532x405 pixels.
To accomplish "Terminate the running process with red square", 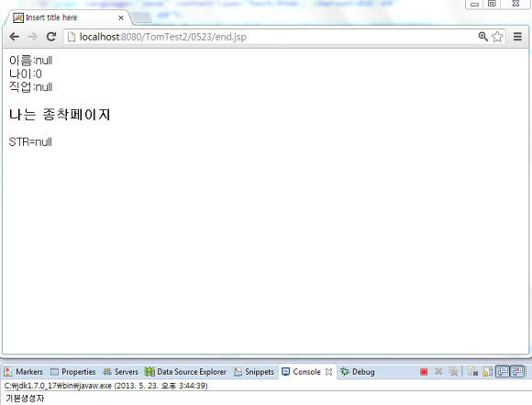I will coord(424,372).
